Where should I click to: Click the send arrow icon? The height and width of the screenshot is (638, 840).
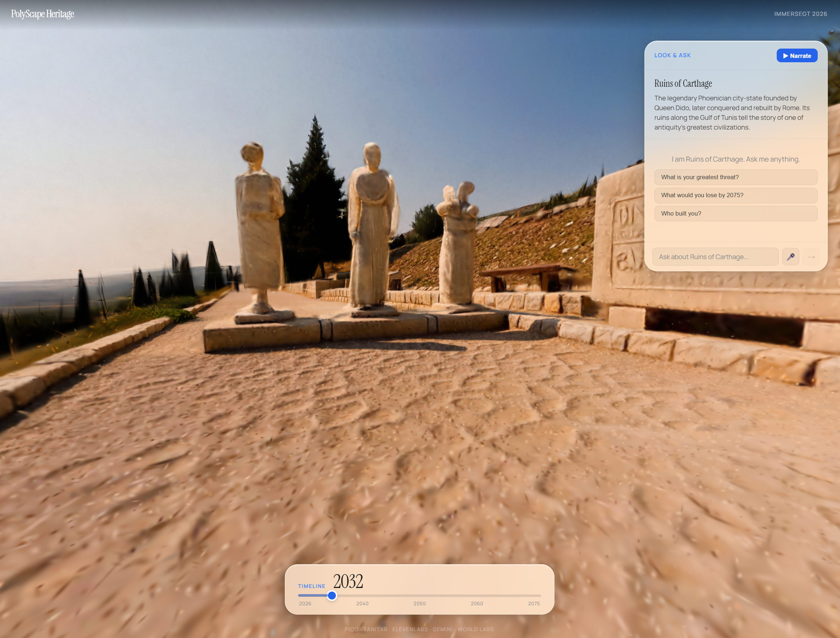pyautogui.click(x=811, y=257)
